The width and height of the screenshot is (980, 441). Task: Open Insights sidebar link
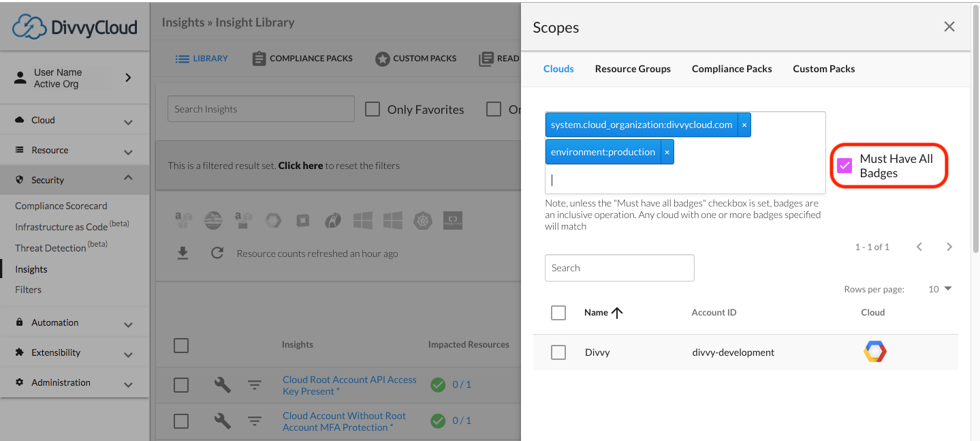[31, 269]
